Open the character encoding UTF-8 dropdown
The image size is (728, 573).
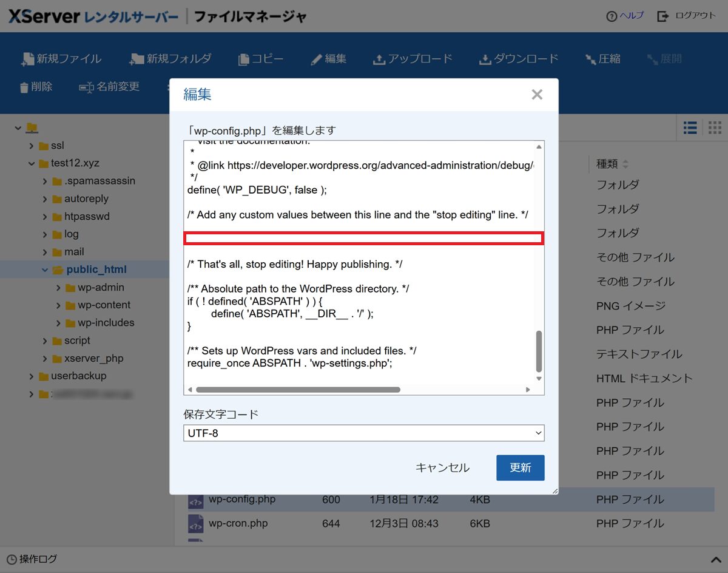click(363, 433)
